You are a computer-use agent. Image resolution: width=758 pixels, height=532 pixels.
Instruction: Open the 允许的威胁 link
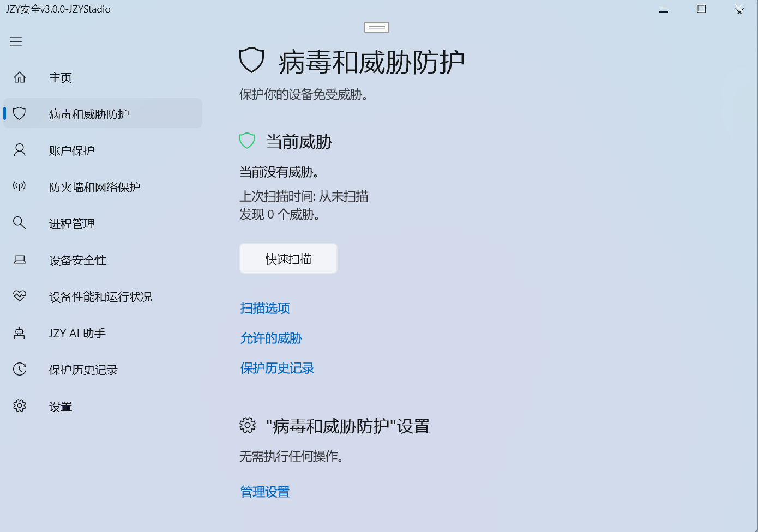point(271,338)
